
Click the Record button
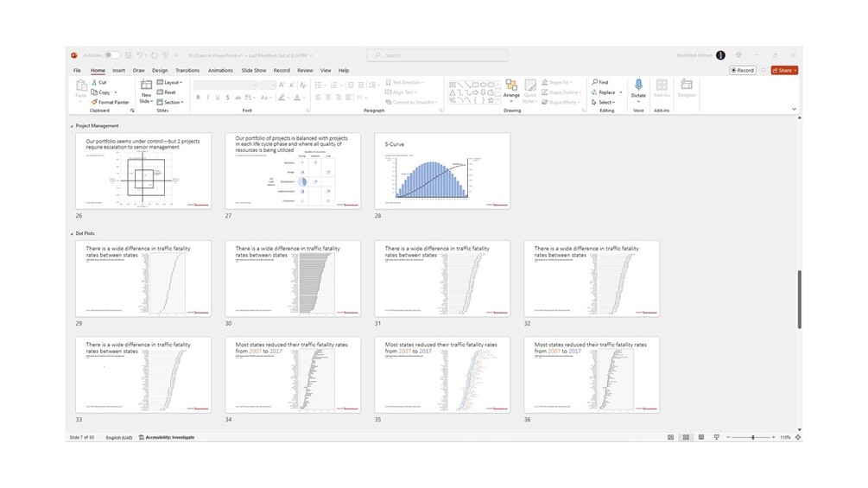tap(743, 70)
